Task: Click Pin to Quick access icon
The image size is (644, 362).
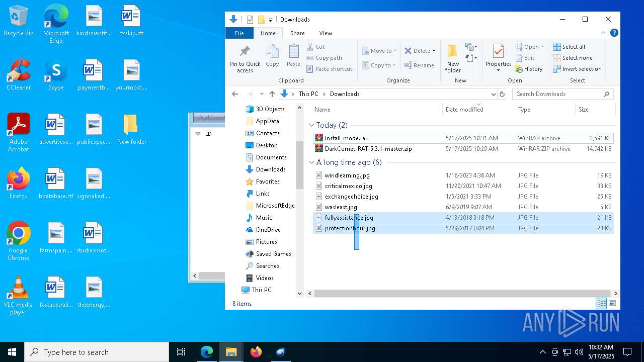Action: 245,58
